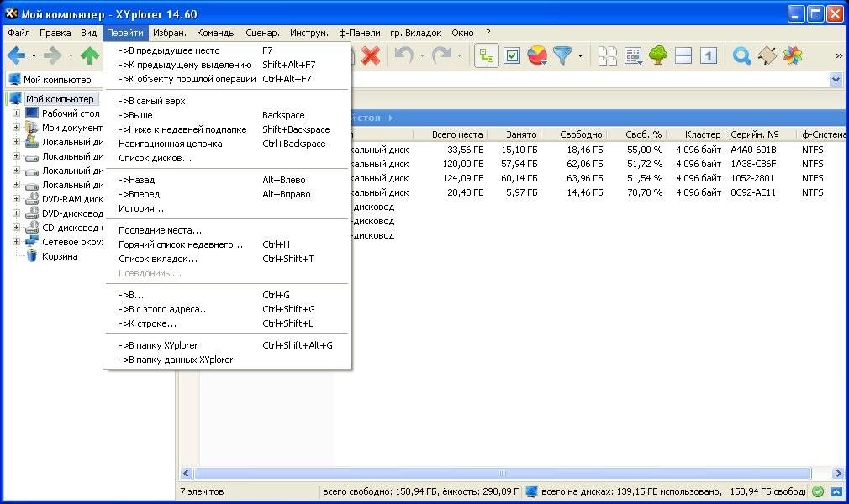Sort by the Своб. % column header

(636, 134)
